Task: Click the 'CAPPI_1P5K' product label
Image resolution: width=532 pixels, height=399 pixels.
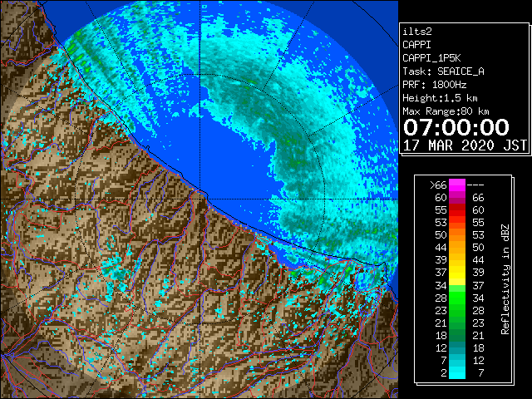Action: [431, 58]
